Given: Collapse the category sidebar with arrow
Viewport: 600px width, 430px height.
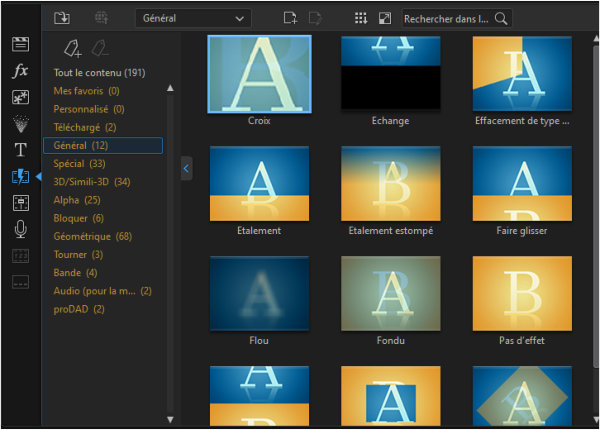Looking at the screenshot, I should pyautogui.click(x=186, y=170).
